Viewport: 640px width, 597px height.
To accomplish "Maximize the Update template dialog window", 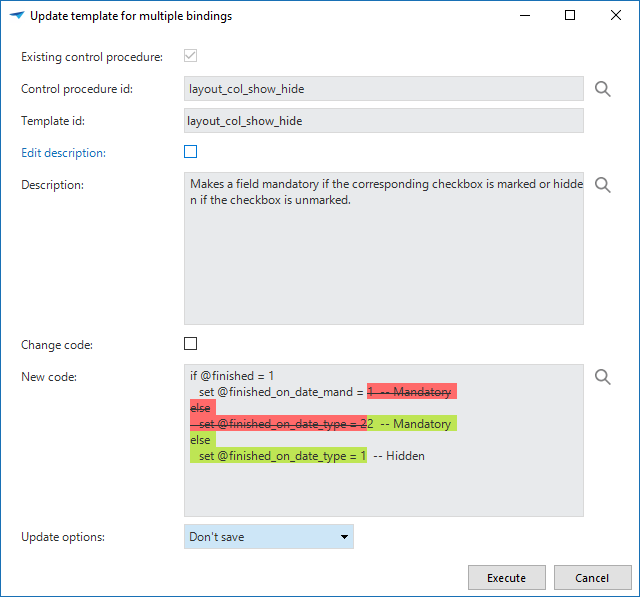I will click(570, 16).
